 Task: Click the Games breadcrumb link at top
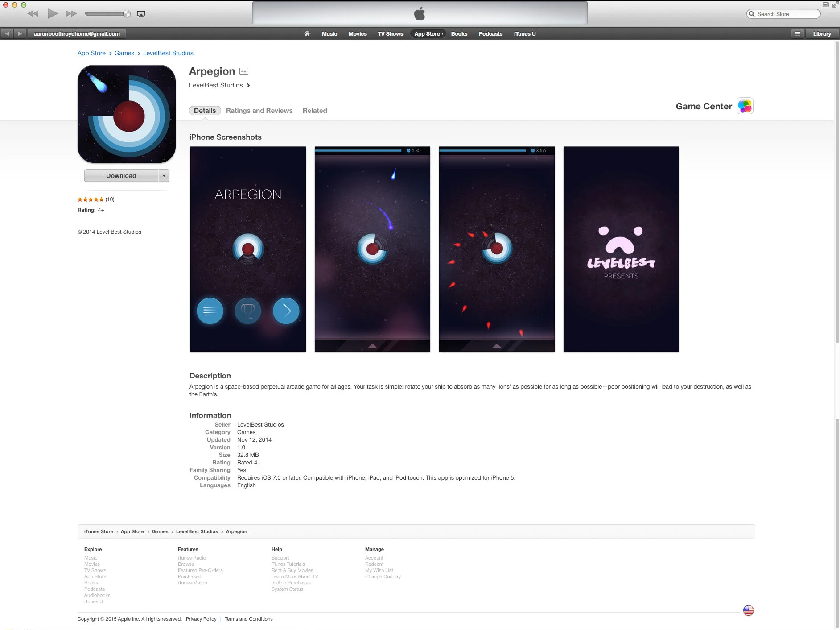point(124,53)
